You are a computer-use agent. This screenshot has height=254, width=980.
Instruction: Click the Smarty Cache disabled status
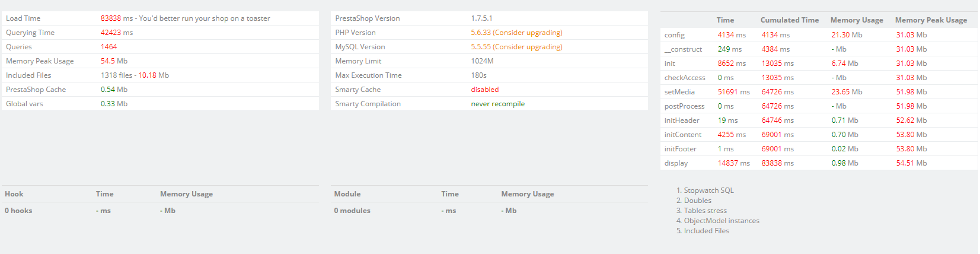(x=484, y=90)
